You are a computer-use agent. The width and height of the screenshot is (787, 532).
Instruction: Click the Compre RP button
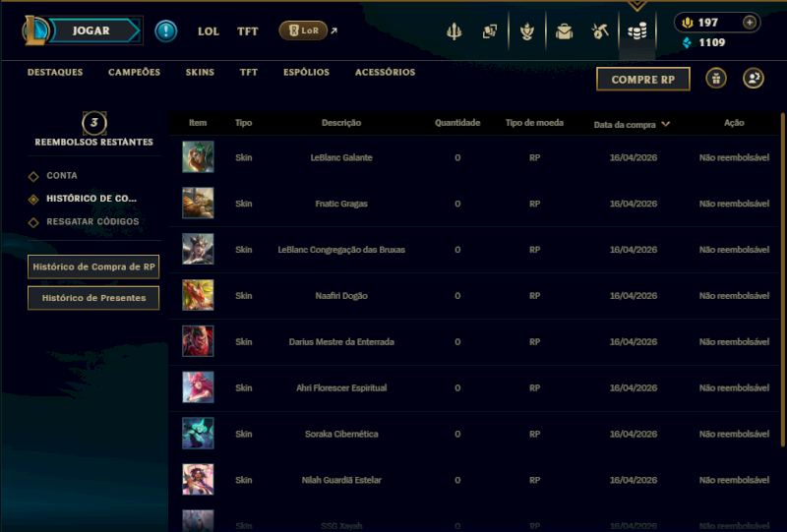pyautogui.click(x=642, y=79)
